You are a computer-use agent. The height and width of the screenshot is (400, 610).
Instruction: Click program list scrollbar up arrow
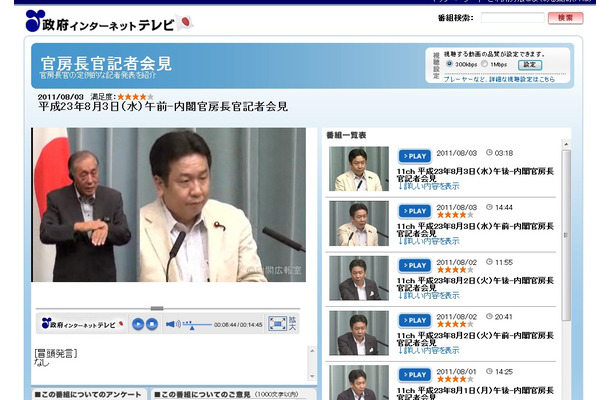(566, 144)
